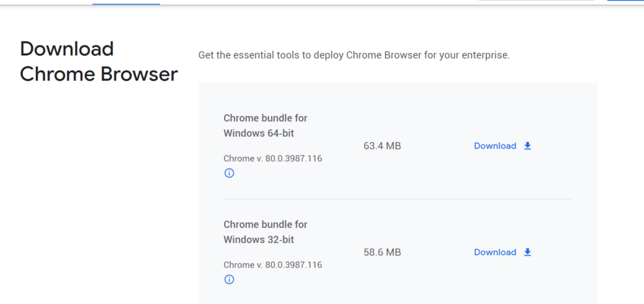Click the Download link for the 64-bit bundle
644x304 pixels.
[495, 146]
